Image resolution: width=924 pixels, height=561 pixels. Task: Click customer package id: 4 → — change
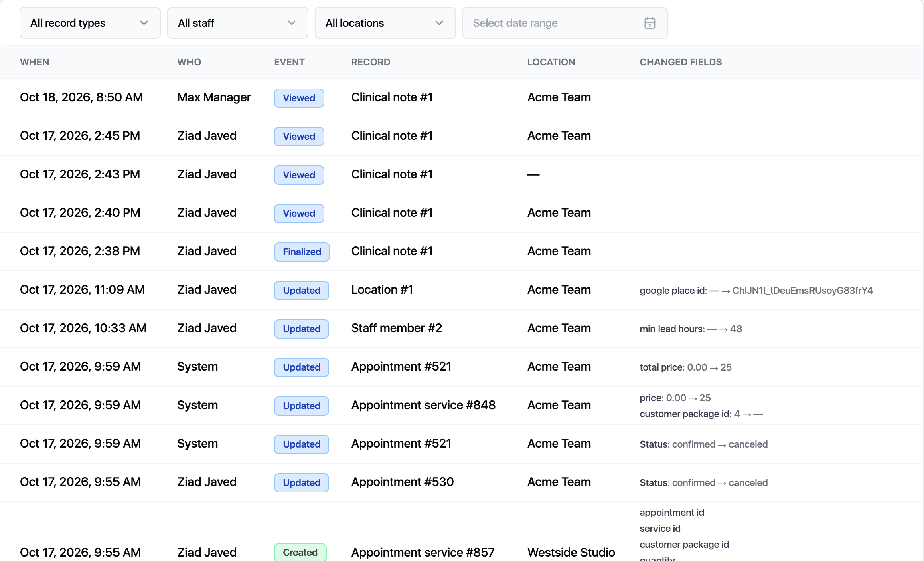pyautogui.click(x=701, y=414)
